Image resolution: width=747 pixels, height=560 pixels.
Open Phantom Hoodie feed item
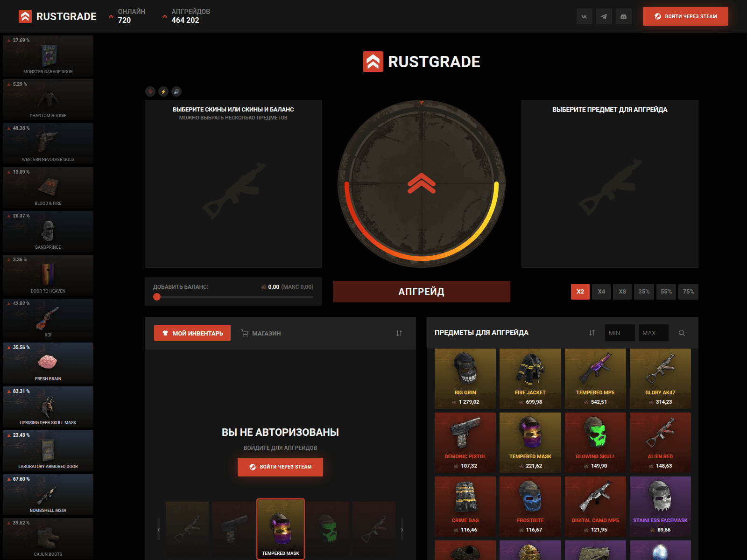point(48,100)
